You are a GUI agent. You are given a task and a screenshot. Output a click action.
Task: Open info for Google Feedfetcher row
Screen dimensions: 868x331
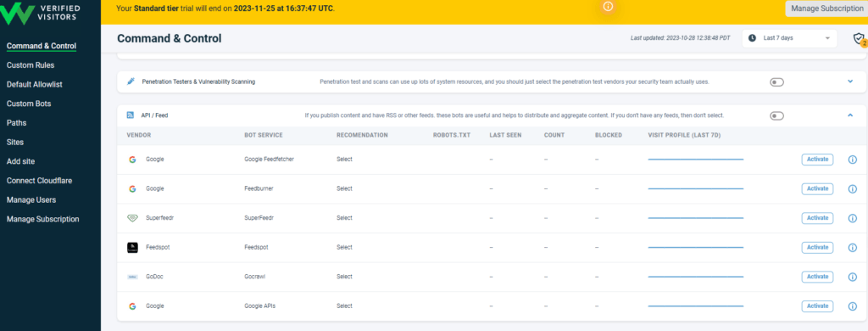tap(853, 159)
